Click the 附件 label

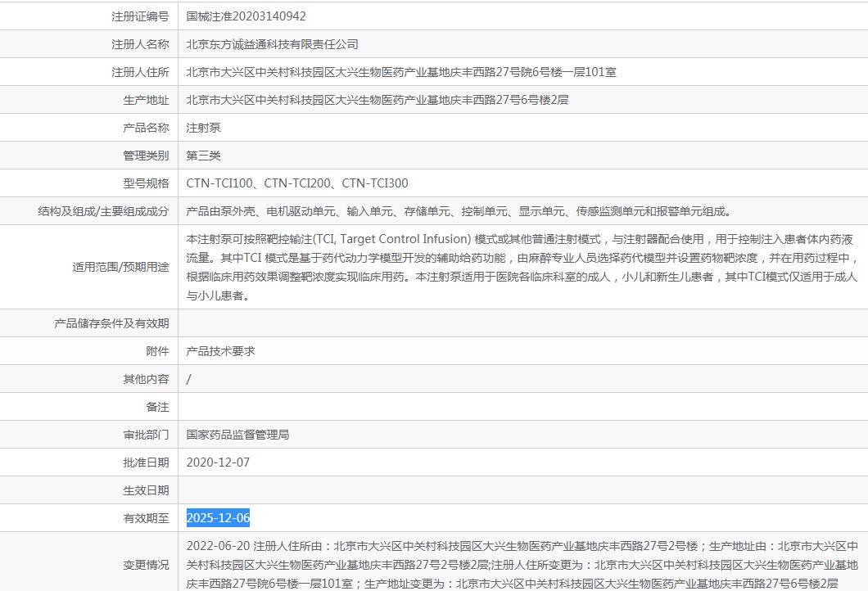tap(158, 351)
